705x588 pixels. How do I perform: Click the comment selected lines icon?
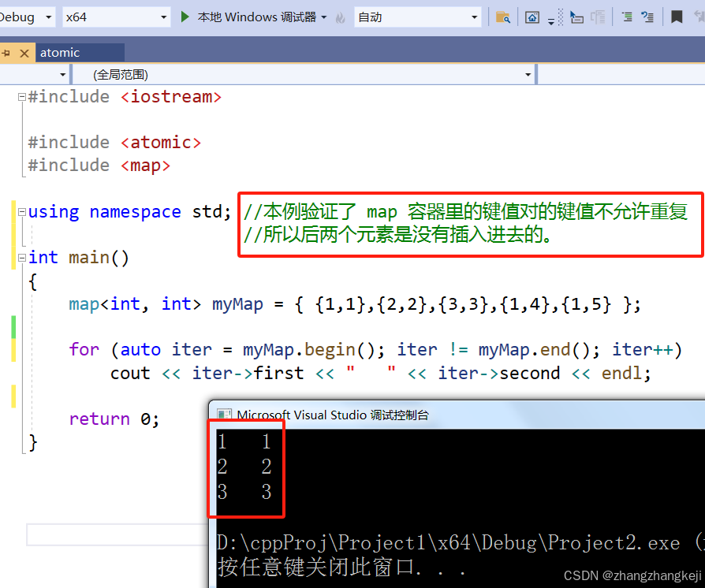point(627,17)
